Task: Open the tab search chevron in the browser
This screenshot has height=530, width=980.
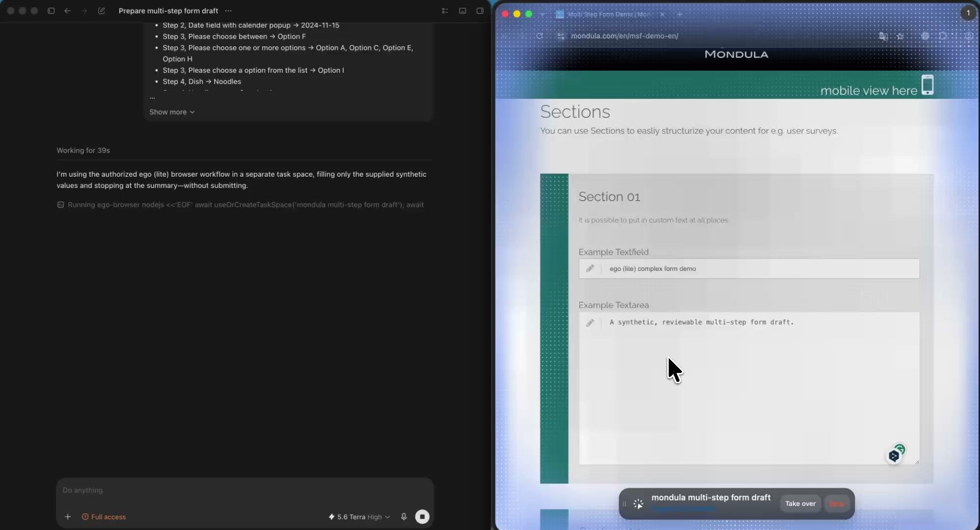Action: [543, 14]
